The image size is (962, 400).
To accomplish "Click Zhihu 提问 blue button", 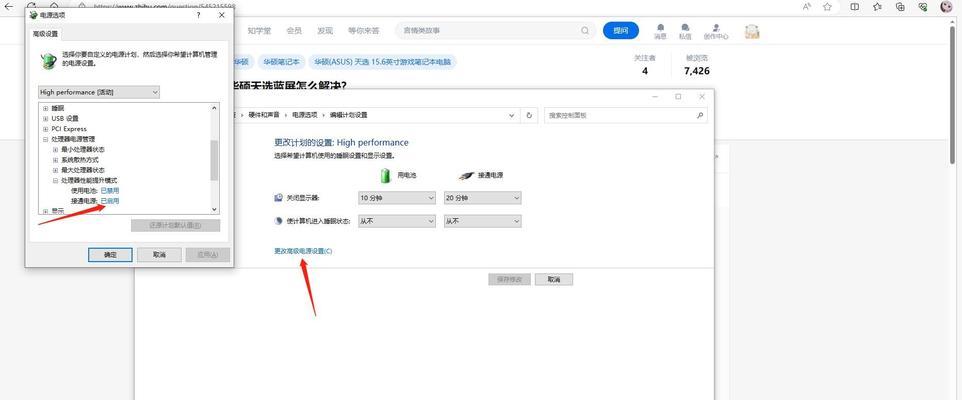I will (x=621, y=30).
